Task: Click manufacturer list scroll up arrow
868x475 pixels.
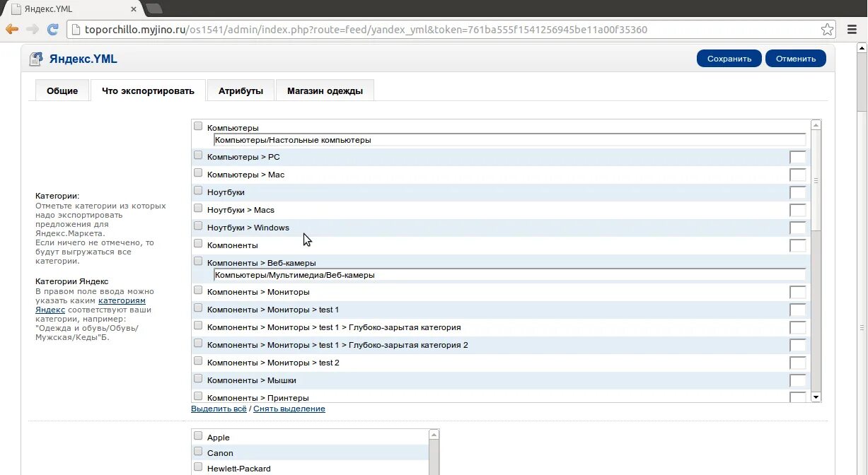Action: coord(434,433)
